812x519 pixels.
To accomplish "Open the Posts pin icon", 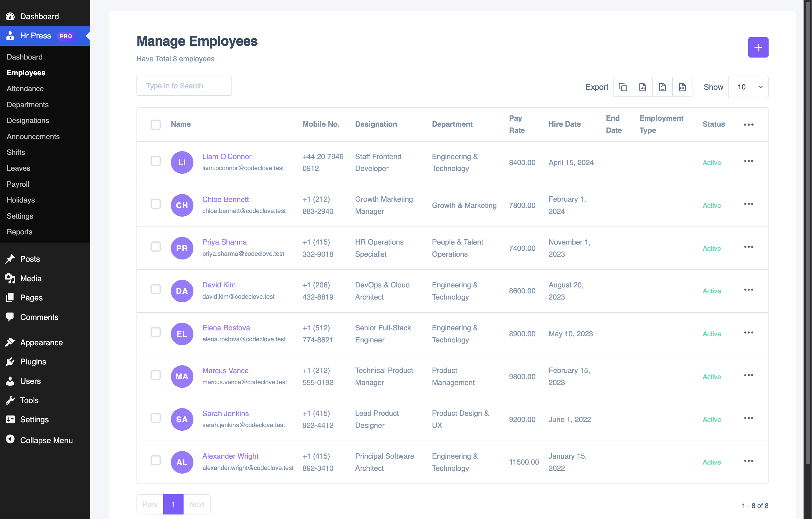I will point(10,259).
